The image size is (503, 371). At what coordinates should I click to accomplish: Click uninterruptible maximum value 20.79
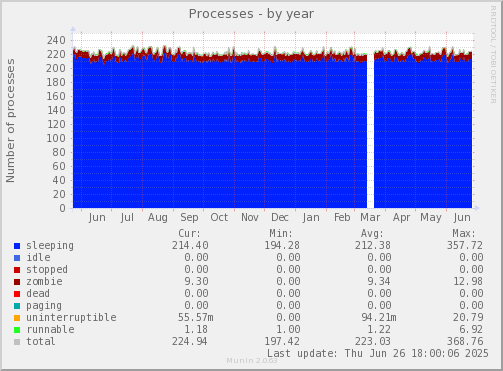[468, 317]
